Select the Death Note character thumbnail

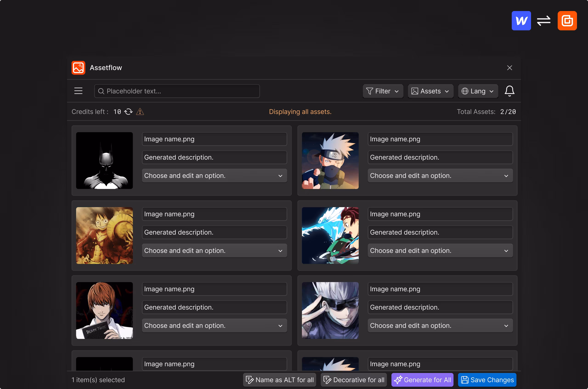[104, 310]
